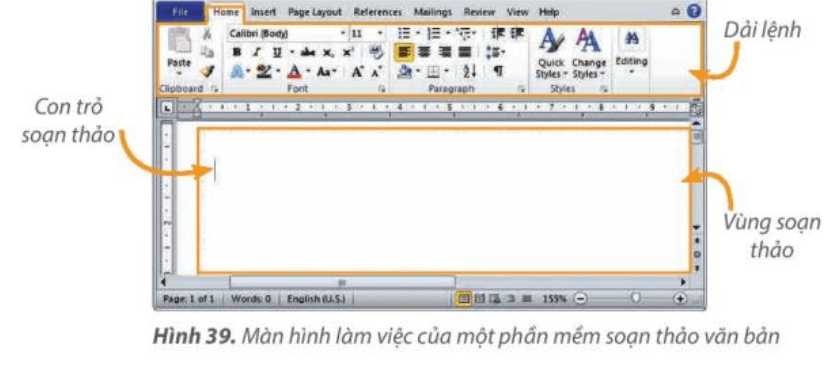Open the Clipboard pane launcher
This screenshot has width=827, height=383.
pos(214,90)
